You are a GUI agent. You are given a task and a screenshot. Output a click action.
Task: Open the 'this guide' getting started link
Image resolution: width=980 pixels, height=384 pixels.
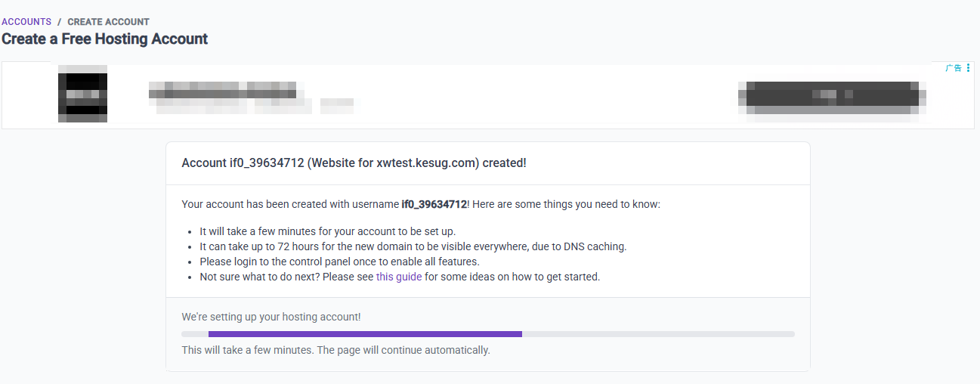[399, 277]
